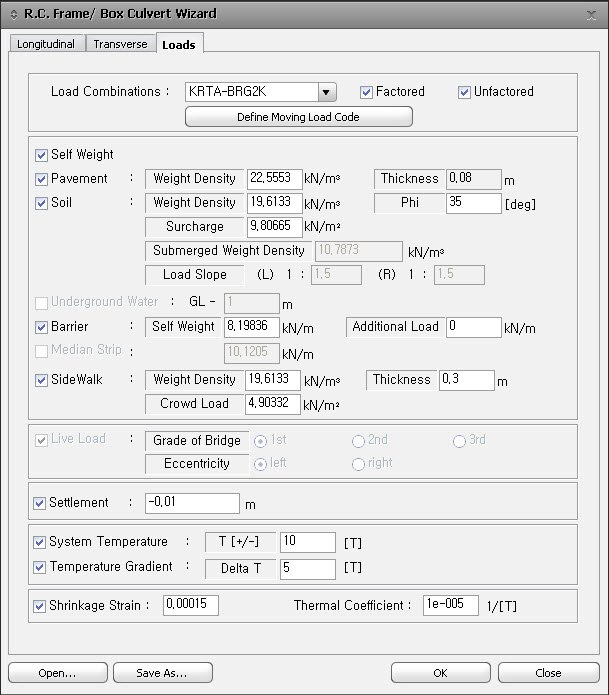Switch to the Transverse tab
The image size is (609, 695).
[x=120, y=44]
